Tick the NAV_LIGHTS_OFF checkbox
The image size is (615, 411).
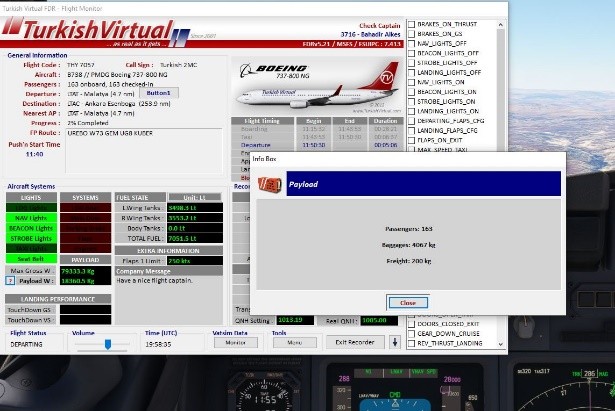[411, 44]
